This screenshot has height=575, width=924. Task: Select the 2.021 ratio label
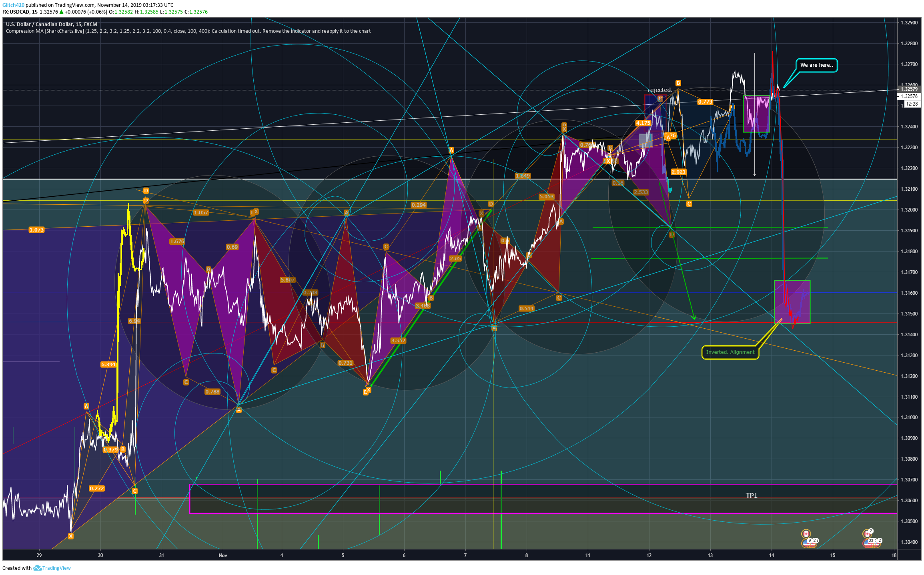tap(678, 172)
